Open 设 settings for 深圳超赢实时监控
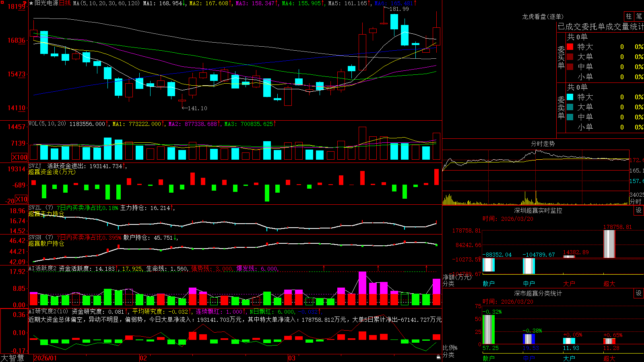 pyautogui.click(x=639, y=210)
